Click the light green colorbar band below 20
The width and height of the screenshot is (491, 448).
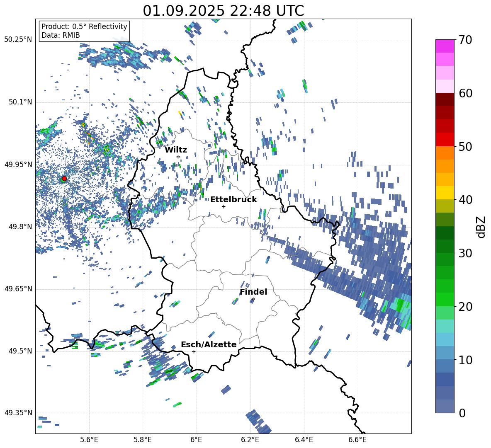pyautogui.click(x=445, y=313)
